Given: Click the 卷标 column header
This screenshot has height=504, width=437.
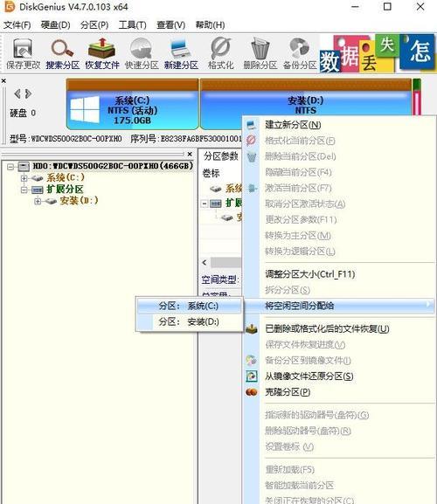Looking at the screenshot, I should (211, 173).
